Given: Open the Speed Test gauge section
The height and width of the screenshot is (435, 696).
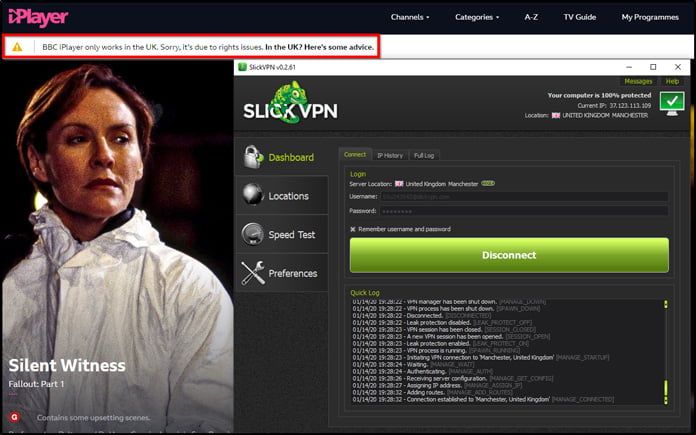Looking at the screenshot, I should (282, 234).
